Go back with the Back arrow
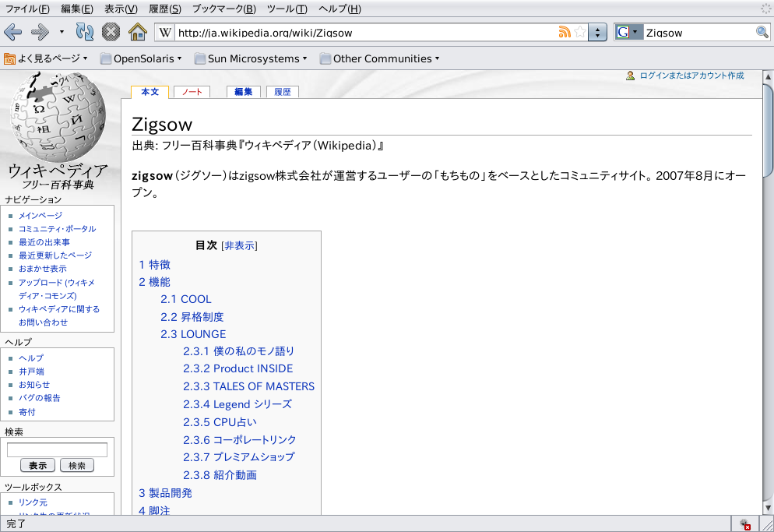This screenshot has width=774, height=532. tap(12, 33)
